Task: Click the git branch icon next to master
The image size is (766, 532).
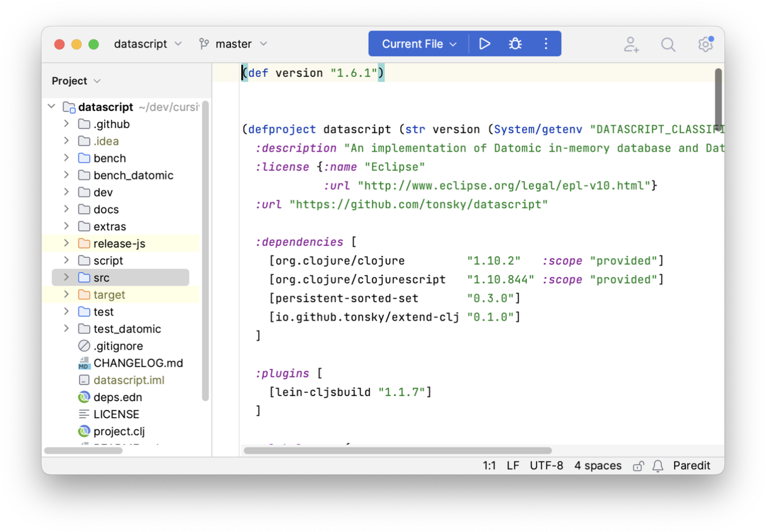Action: tap(204, 44)
